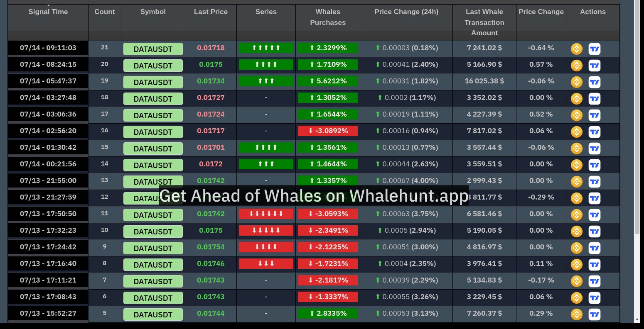Open DATAUSDT button in the count 8 row
Viewport: 644px width, 329px height.
pyautogui.click(x=153, y=265)
